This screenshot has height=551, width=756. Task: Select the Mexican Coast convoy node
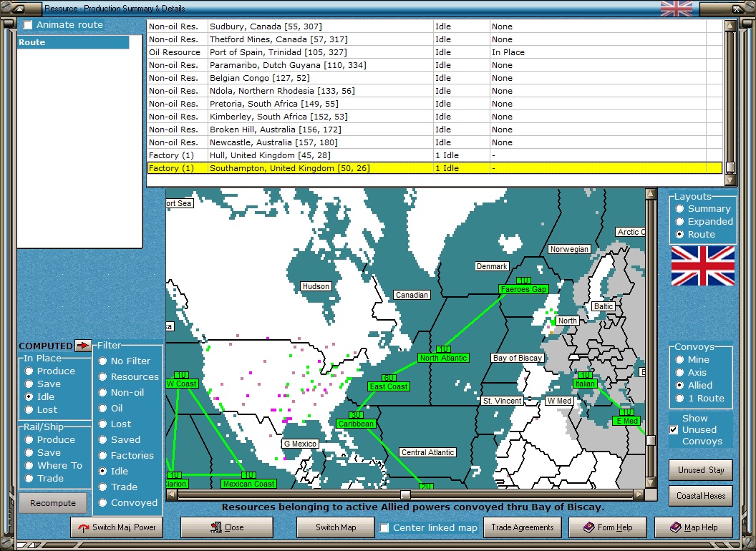click(248, 484)
